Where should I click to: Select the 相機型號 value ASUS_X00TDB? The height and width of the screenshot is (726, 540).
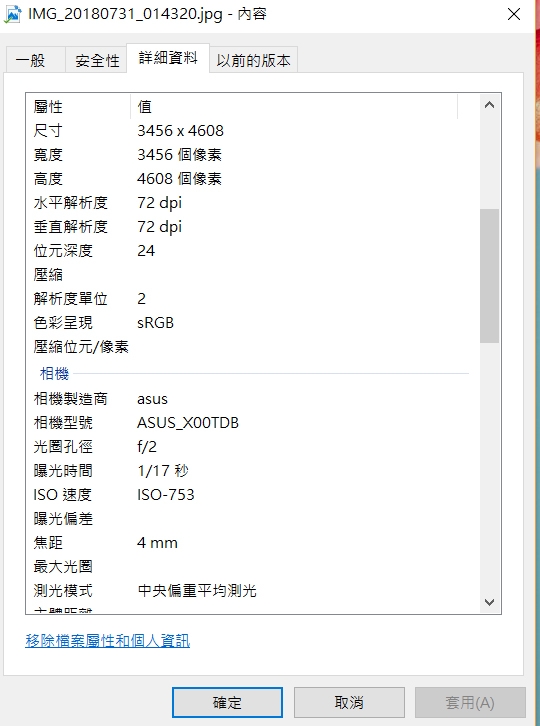188,423
